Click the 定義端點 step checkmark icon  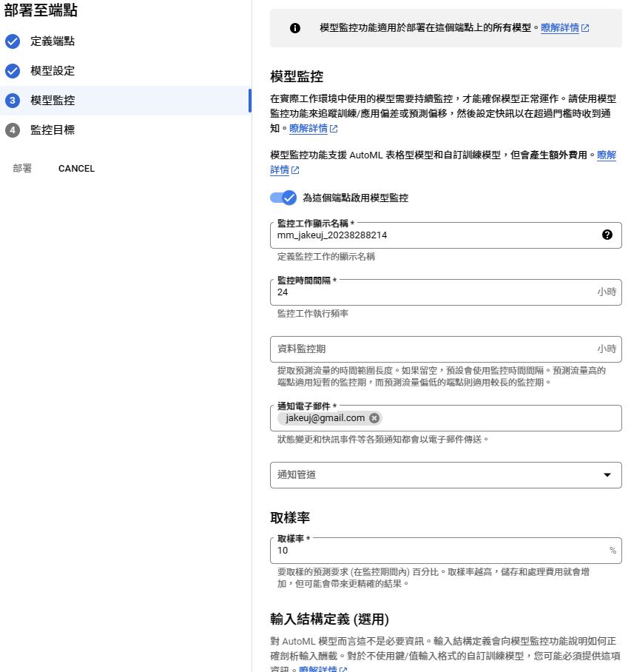pyautogui.click(x=13, y=41)
